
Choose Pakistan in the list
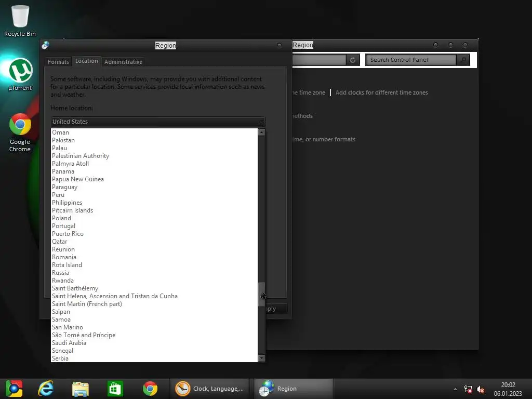pyautogui.click(x=154, y=140)
